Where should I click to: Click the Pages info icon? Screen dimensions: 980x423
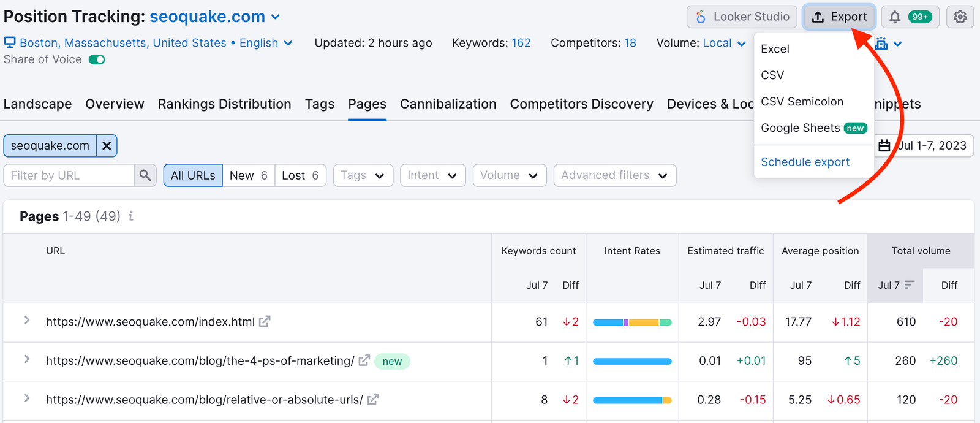(x=130, y=216)
